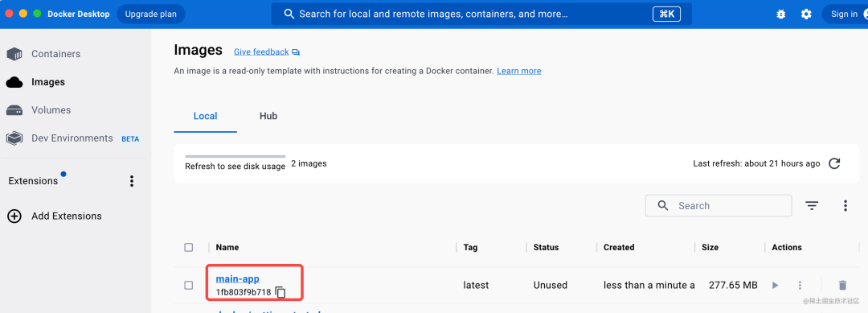Click the 'latest' tag cell
The height and width of the screenshot is (313, 868).
tap(476, 286)
